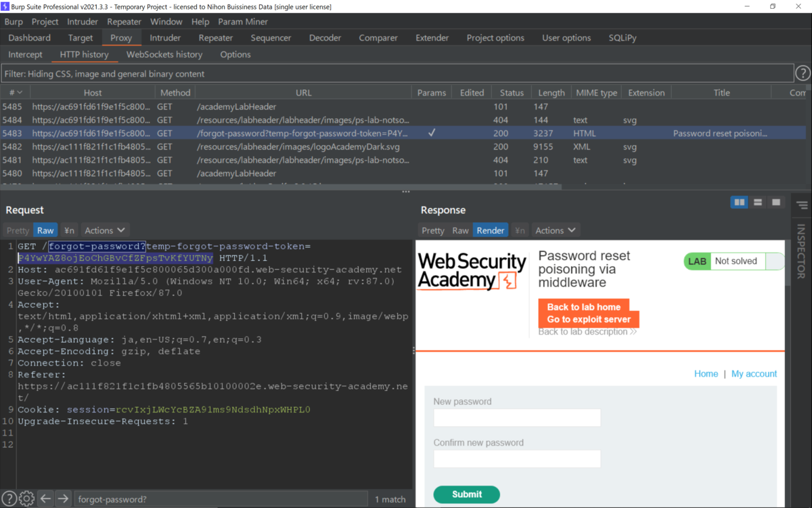Viewport: 812px width, 508px height.
Task: Switch to combined single-pane layout icon
Action: [776, 202]
